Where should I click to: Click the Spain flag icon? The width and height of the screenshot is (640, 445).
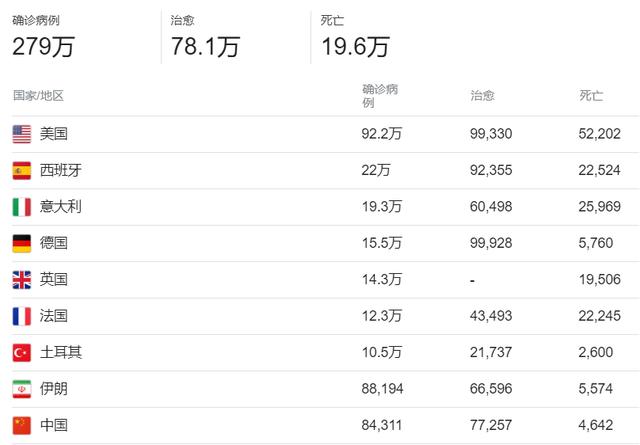click(22, 170)
